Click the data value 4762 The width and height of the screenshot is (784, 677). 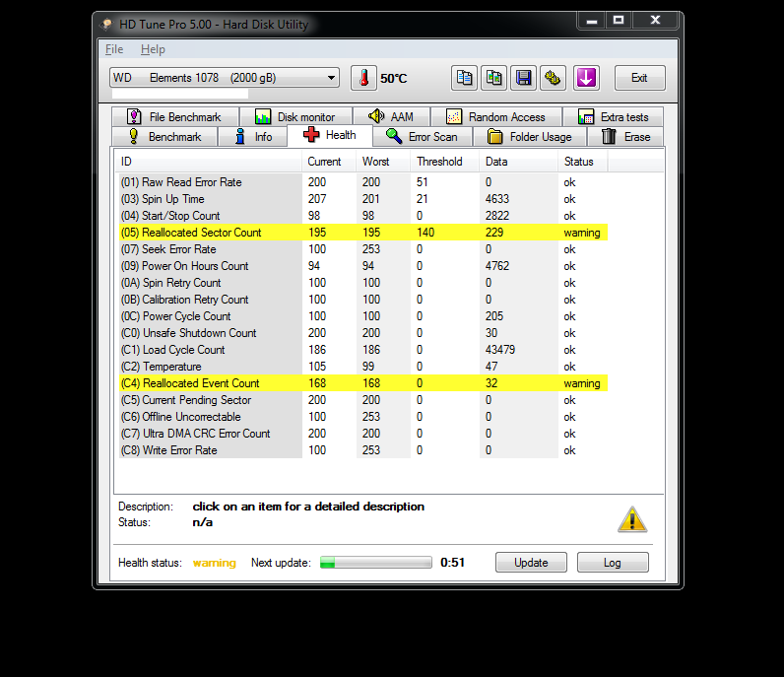click(497, 266)
